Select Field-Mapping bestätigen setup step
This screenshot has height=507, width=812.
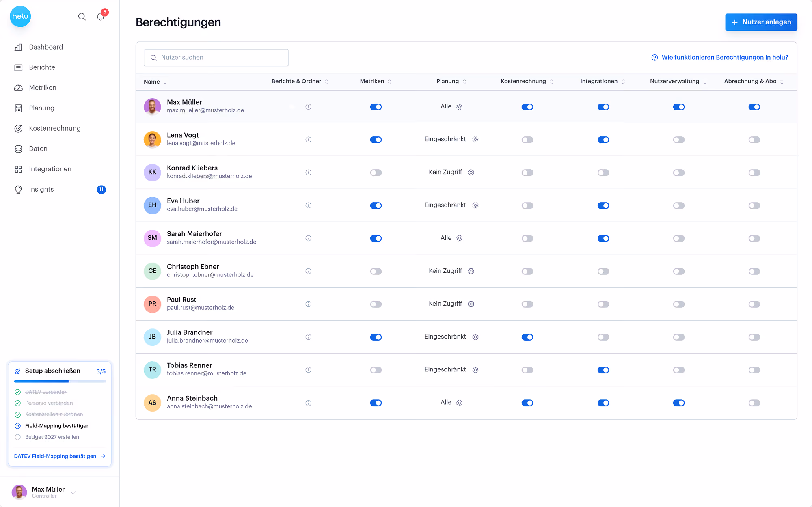tap(57, 426)
